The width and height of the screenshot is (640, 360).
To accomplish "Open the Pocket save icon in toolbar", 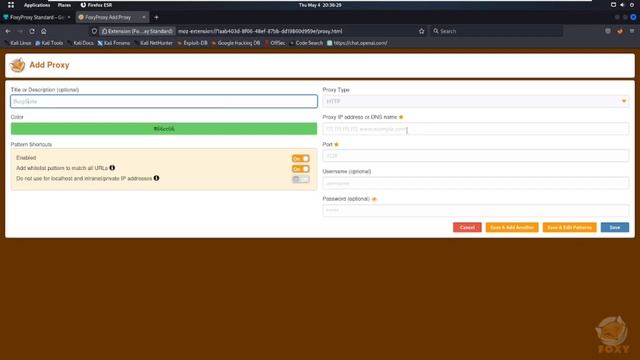I will pyautogui.click(x=608, y=31).
